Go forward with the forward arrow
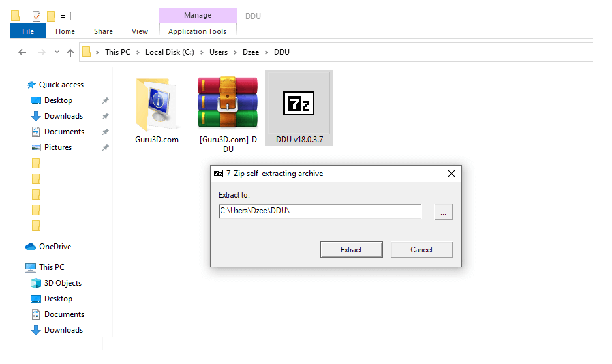Viewport: 612px width, 364px height. point(41,52)
